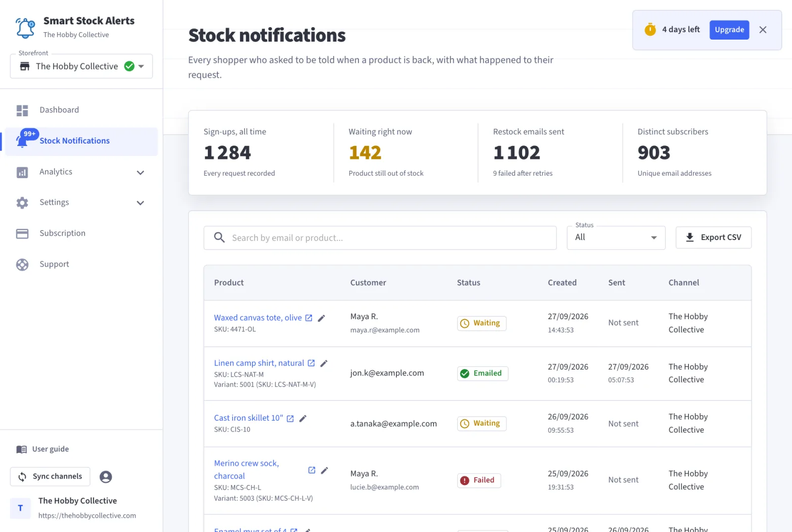The width and height of the screenshot is (792, 532).
Task: Open external link for Waxed canvas tote
Action: point(309,318)
